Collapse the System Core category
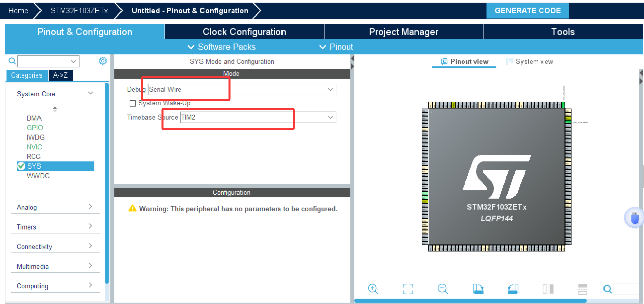Screen dimensions: 644x304 [90, 93]
